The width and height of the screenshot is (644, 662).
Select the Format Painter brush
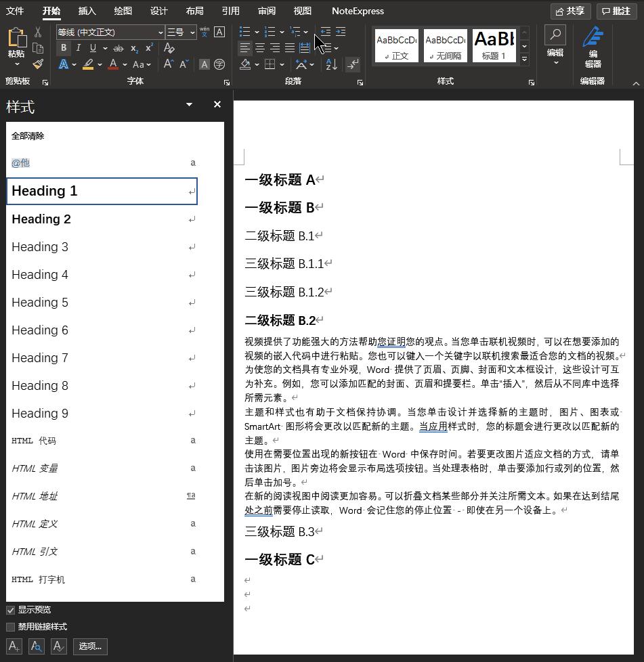[x=38, y=64]
